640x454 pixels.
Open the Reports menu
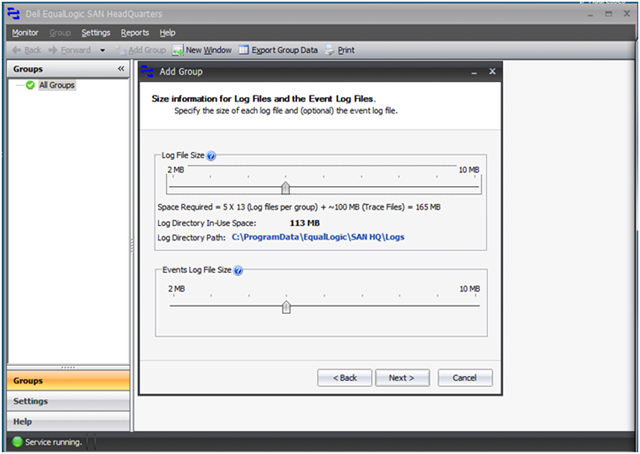135,33
